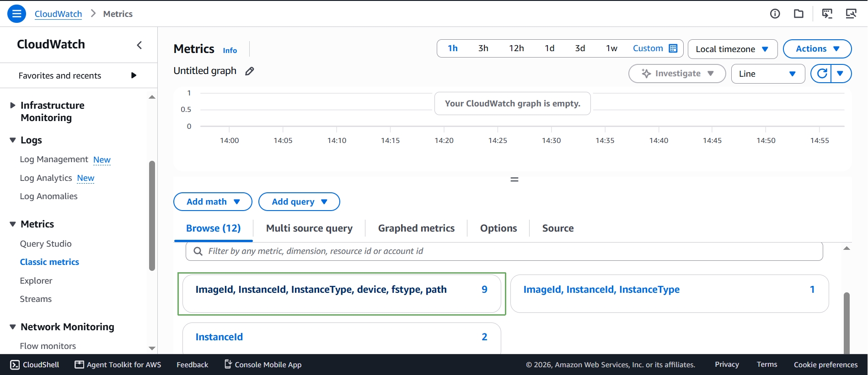Click the Info link beside Metrics
Viewport: 868px width, 375px height.
pyautogui.click(x=230, y=50)
